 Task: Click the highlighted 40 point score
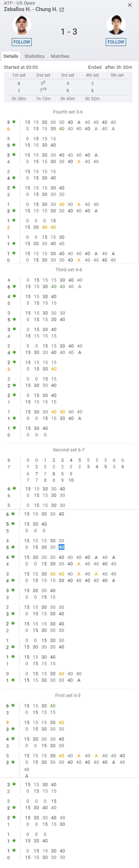(61, 547)
